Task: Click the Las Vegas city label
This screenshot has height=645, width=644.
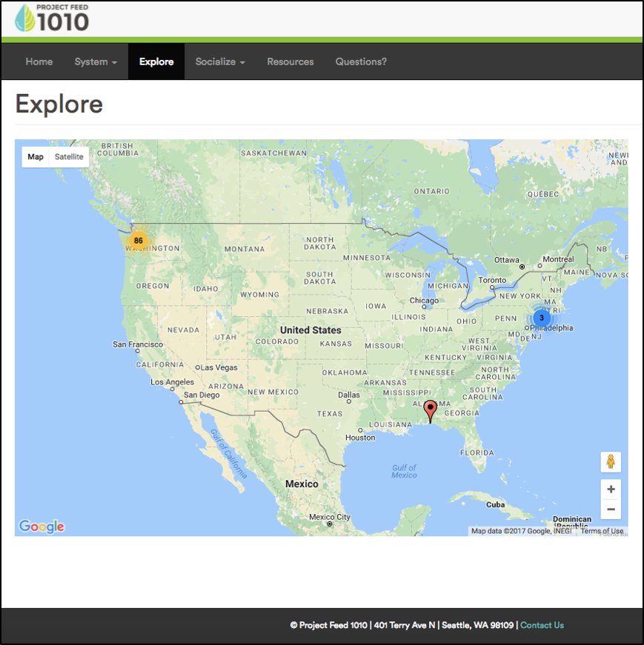Action: point(219,367)
